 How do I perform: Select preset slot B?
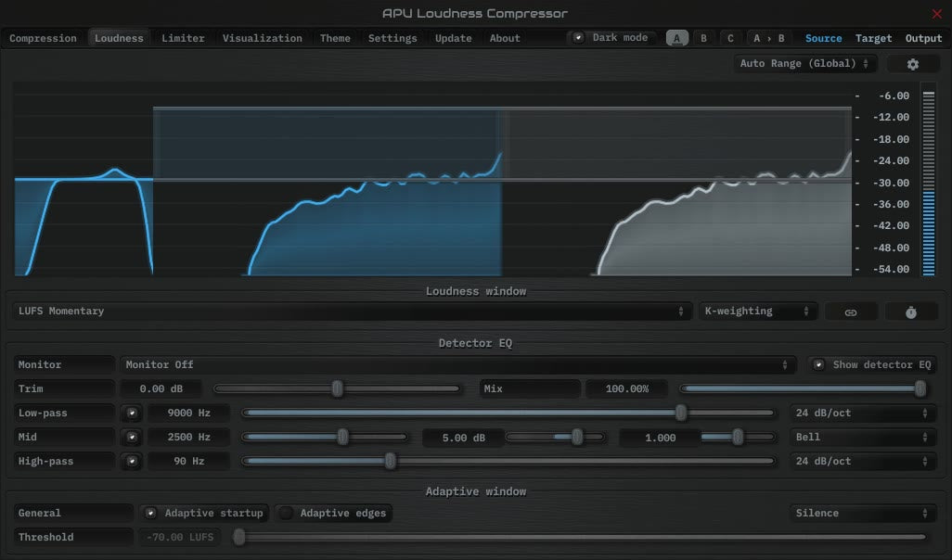coord(703,38)
